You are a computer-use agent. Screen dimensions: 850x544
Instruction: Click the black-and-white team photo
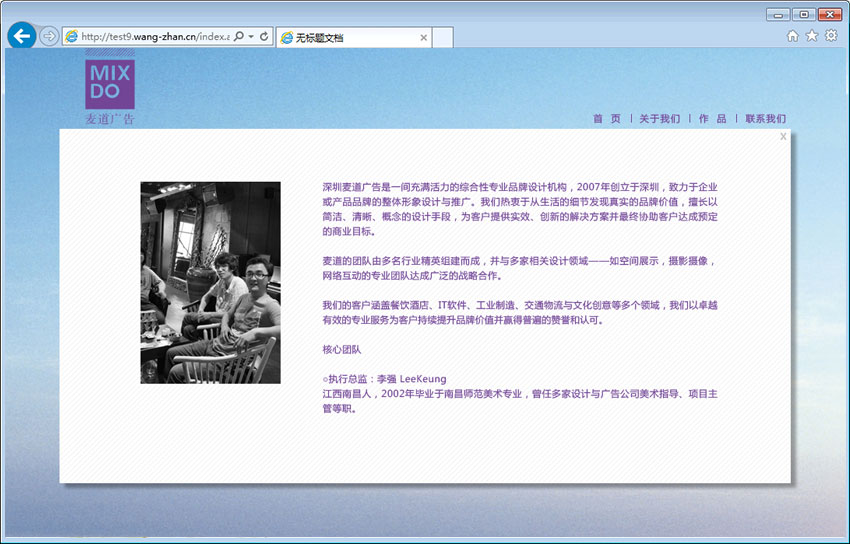[210, 283]
